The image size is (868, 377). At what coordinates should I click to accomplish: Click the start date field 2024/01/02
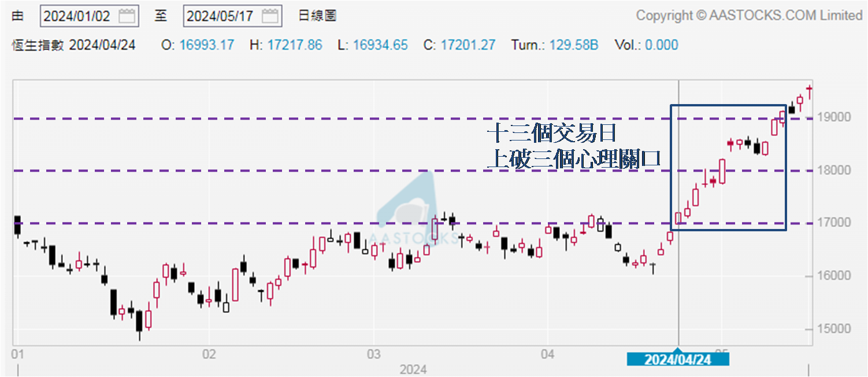(77, 16)
